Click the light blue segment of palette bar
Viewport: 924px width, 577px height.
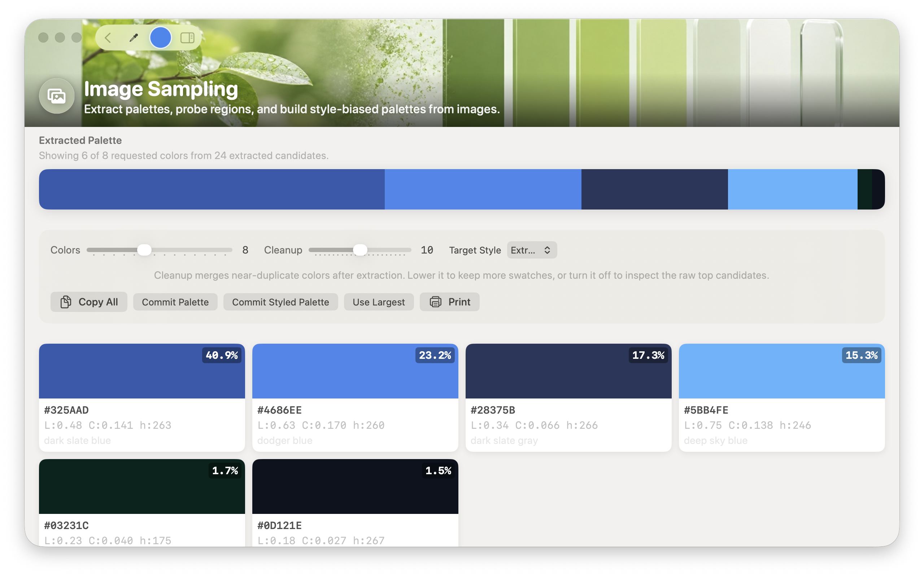pyautogui.click(x=793, y=189)
